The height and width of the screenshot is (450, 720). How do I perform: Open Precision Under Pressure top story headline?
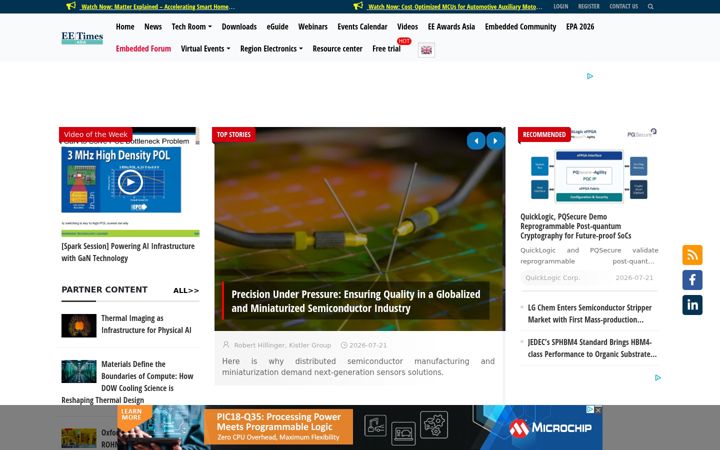pos(356,301)
